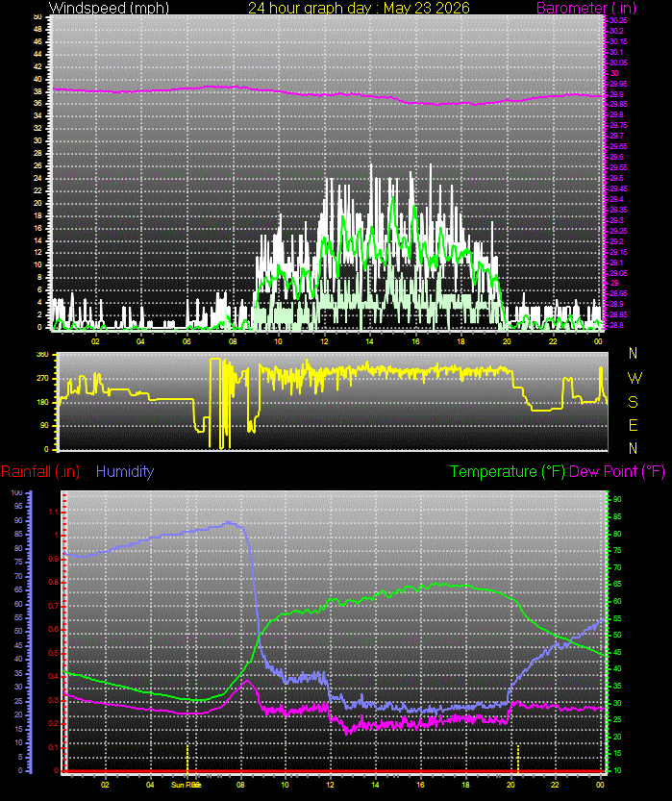Click the "29.9" barometer axis value
The height and width of the screenshot is (801, 672).
coord(616,94)
